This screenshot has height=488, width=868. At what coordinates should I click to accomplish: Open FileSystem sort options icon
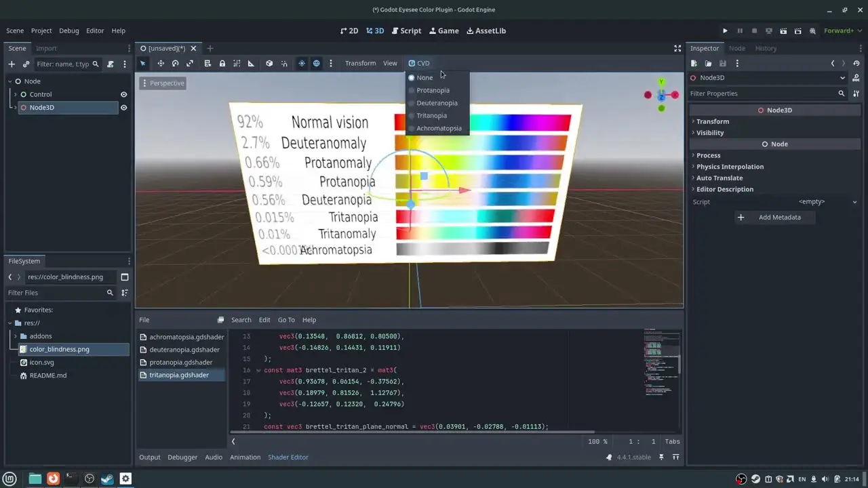125,293
